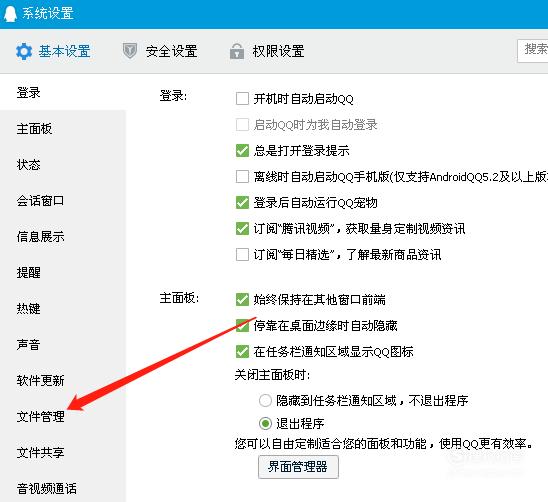Click the QQ penguin logo in title bar

click(x=10, y=14)
